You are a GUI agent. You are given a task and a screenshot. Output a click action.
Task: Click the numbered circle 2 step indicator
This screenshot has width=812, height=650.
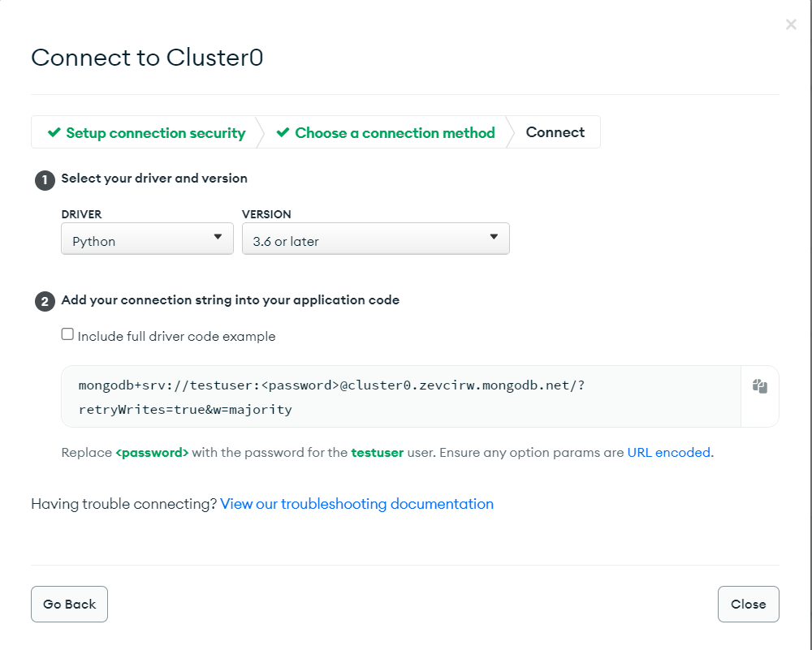coord(45,301)
